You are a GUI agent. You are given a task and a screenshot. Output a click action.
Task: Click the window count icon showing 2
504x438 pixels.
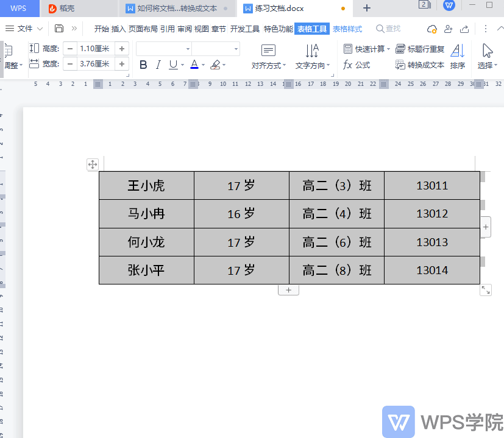[425, 5]
